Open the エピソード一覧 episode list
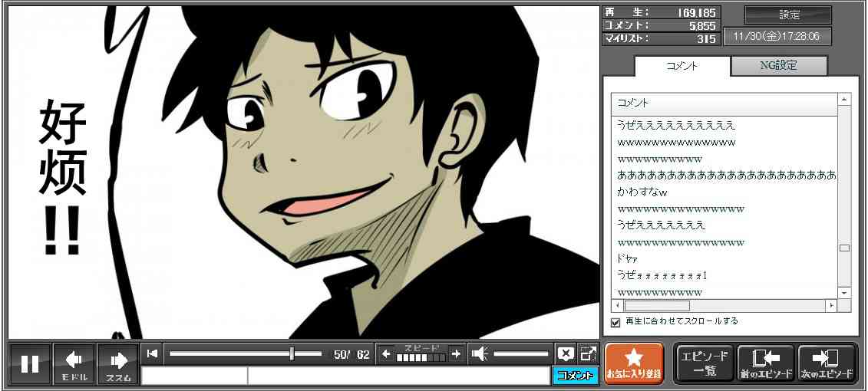The image size is (868, 391). coord(705,363)
